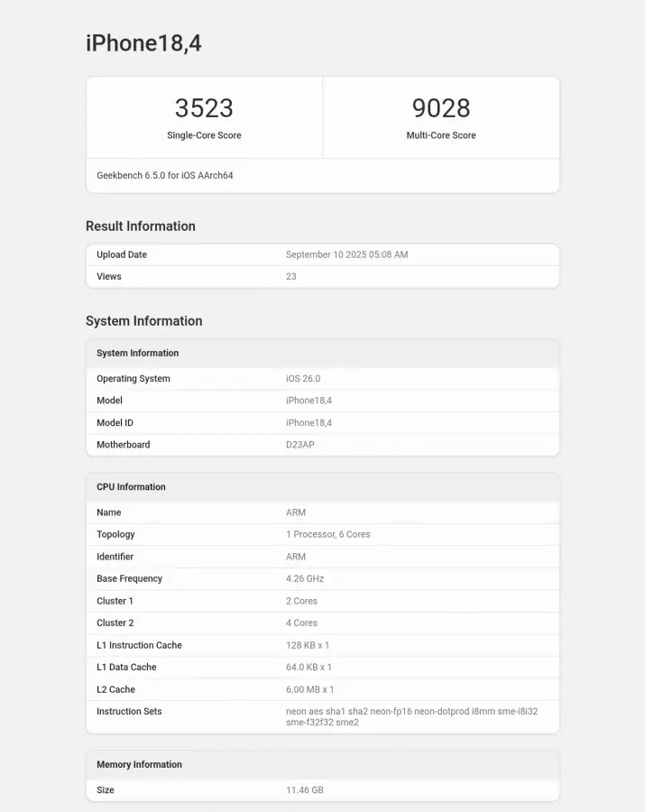Select the Views row label
The width and height of the screenshot is (645, 812).
(x=109, y=277)
